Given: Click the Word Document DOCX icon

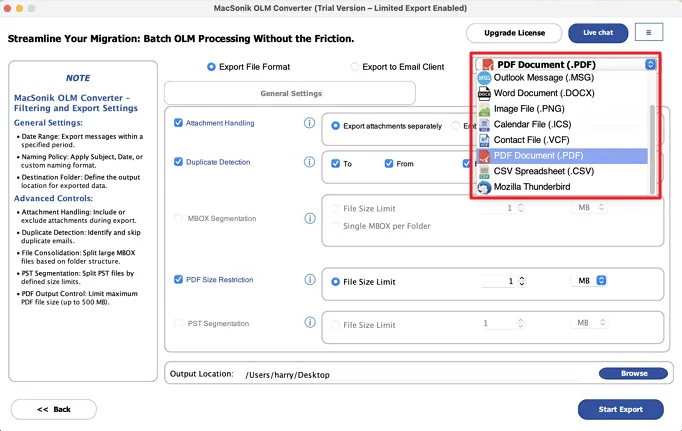Looking at the screenshot, I should point(484,93).
